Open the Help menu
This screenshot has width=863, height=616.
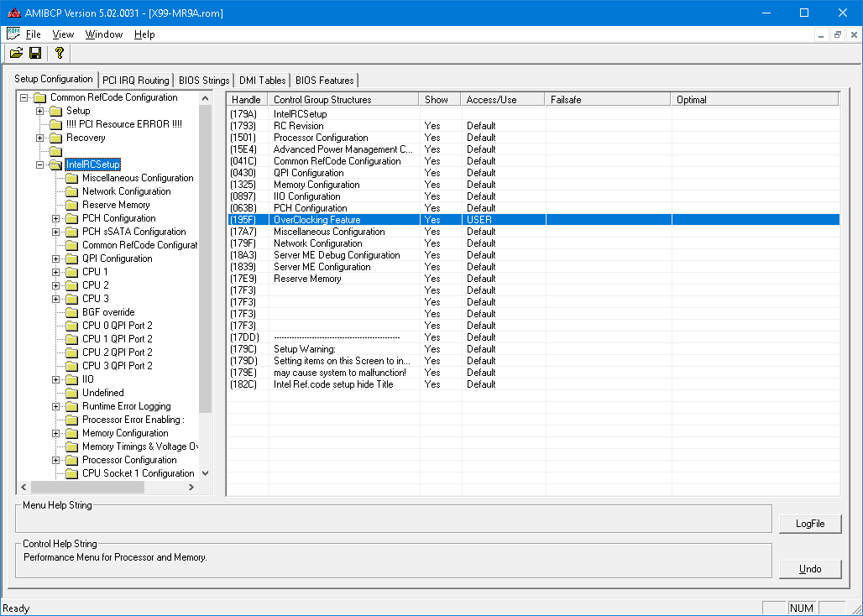[x=144, y=34]
